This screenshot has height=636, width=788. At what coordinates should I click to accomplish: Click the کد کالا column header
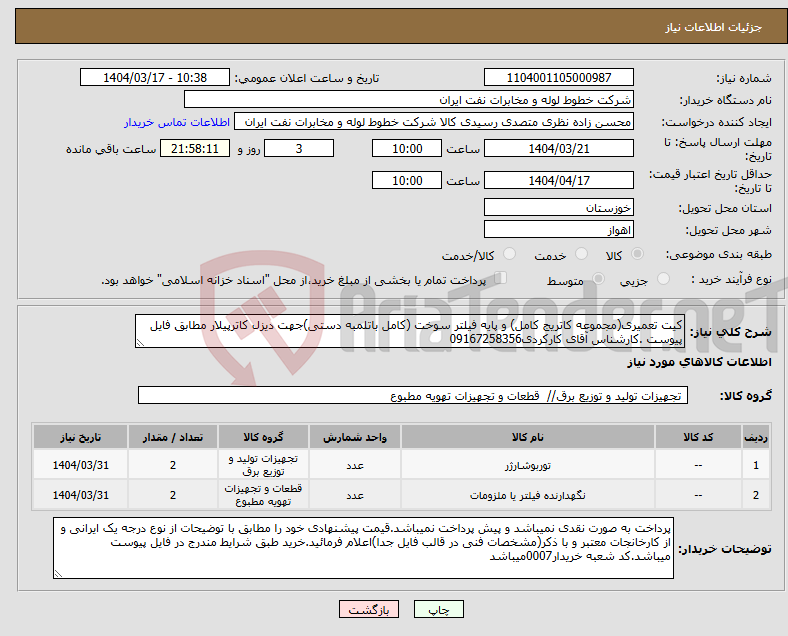click(x=698, y=437)
